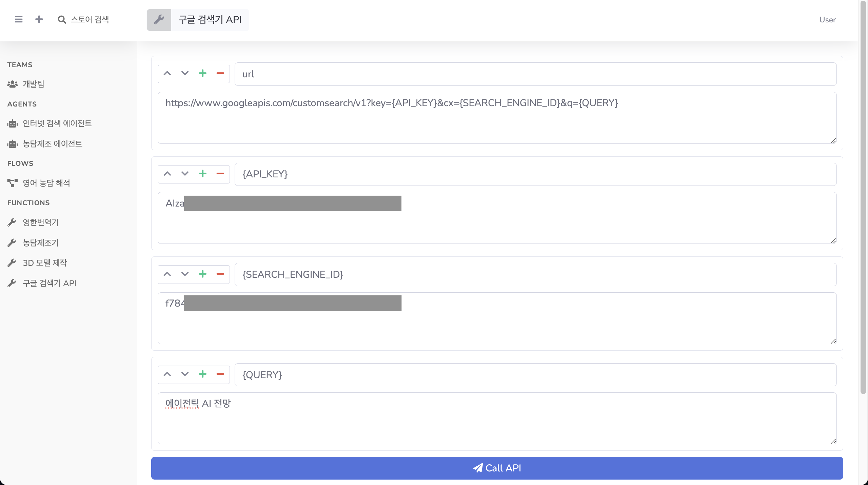Select 구글 검색기 API in sidebar
The height and width of the screenshot is (485, 868).
click(42, 283)
